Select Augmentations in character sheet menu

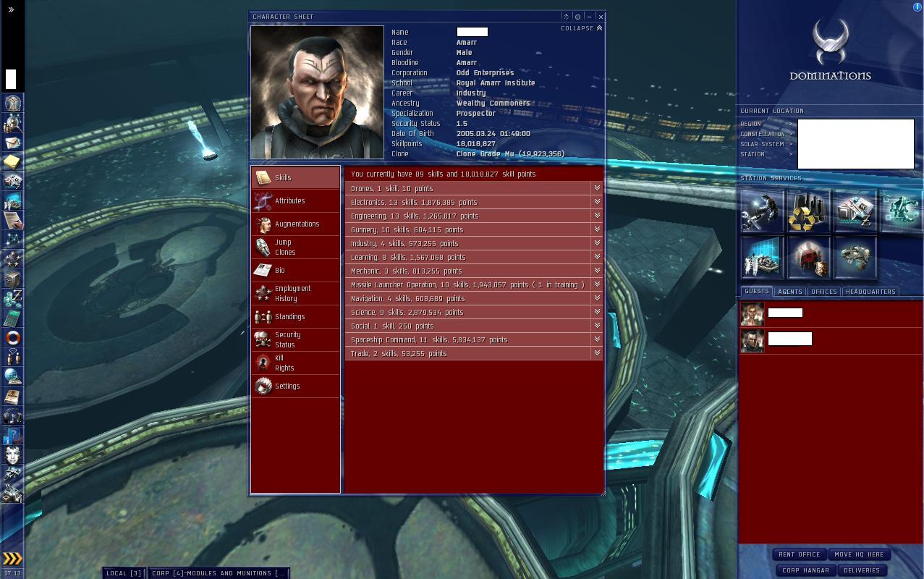point(295,224)
